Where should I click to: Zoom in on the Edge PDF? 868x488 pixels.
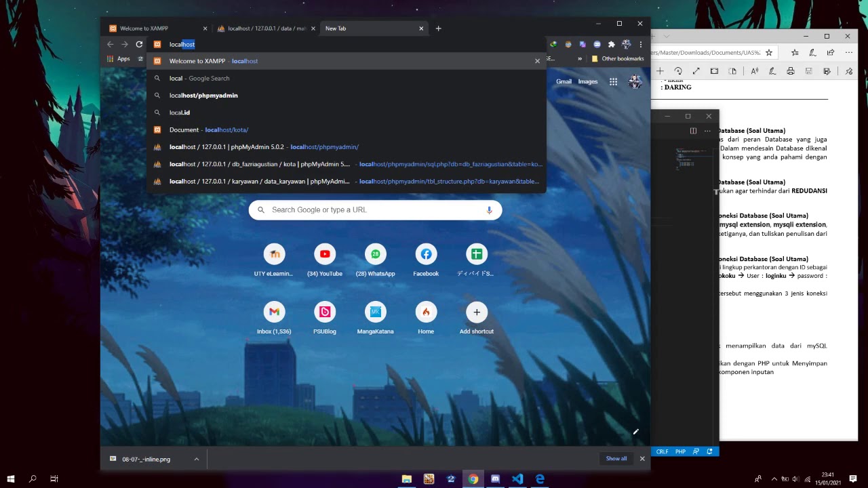659,71
